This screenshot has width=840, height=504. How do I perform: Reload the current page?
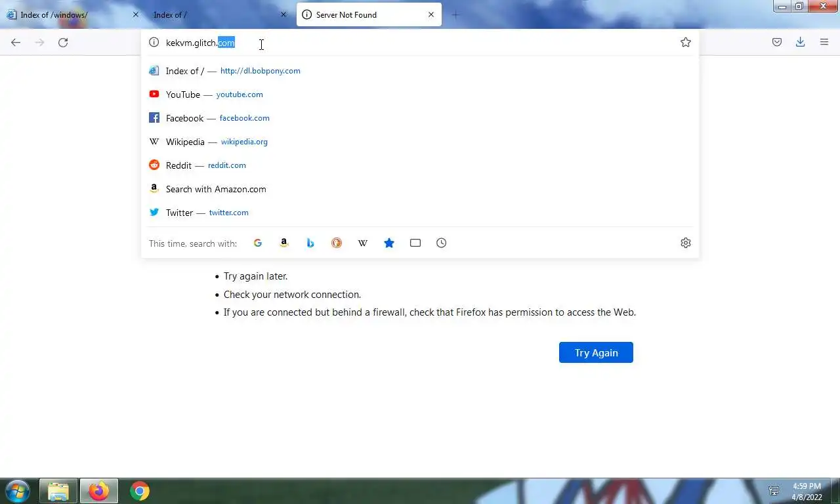[x=63, y=43]
